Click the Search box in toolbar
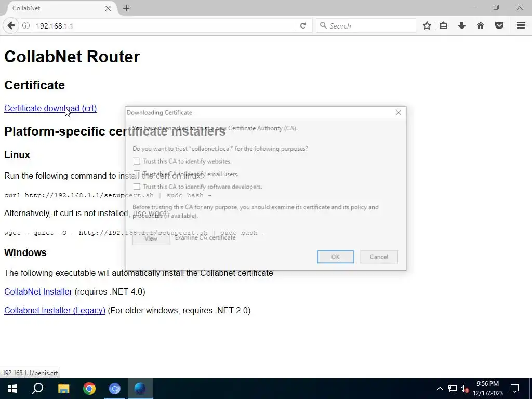This screenshot has height=399, width=532. coord(366,26)
